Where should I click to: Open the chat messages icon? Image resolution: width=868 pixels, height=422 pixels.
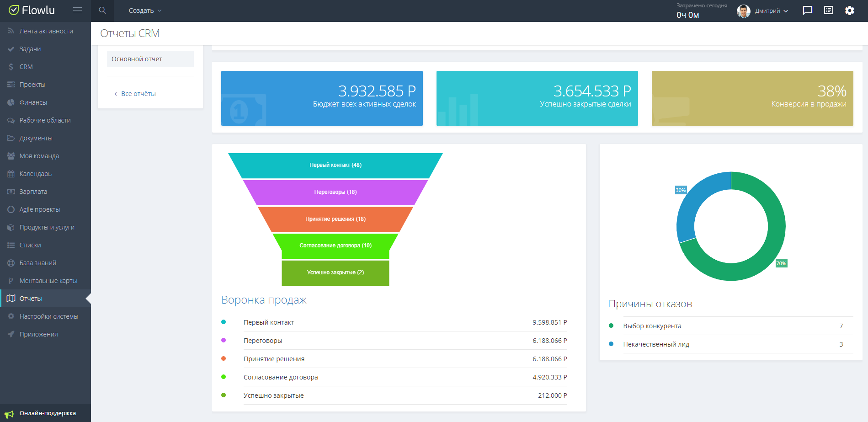click(x=808, y=11)
